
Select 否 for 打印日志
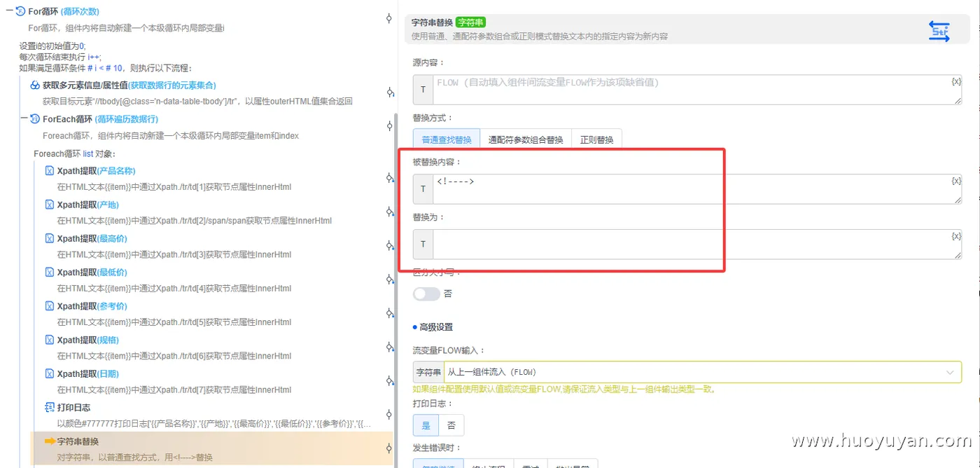[x=451, y=425]
